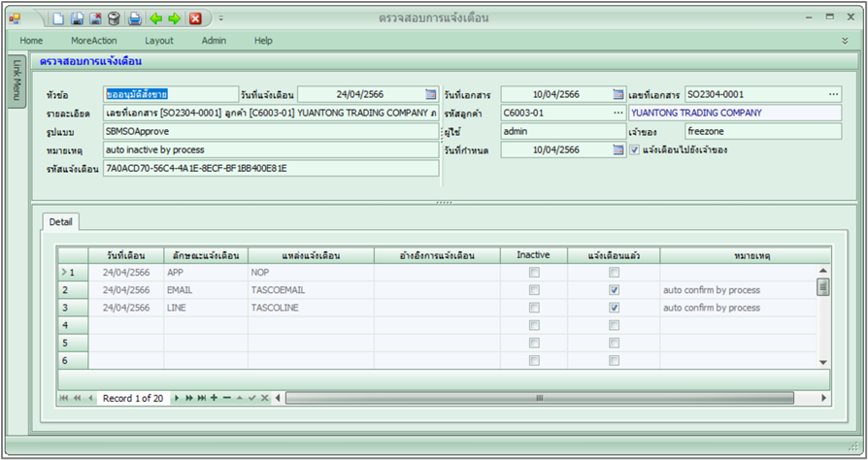Click the Save floppy disk icon
Viewport: 868px width, 460px height.
click(78, 18)
